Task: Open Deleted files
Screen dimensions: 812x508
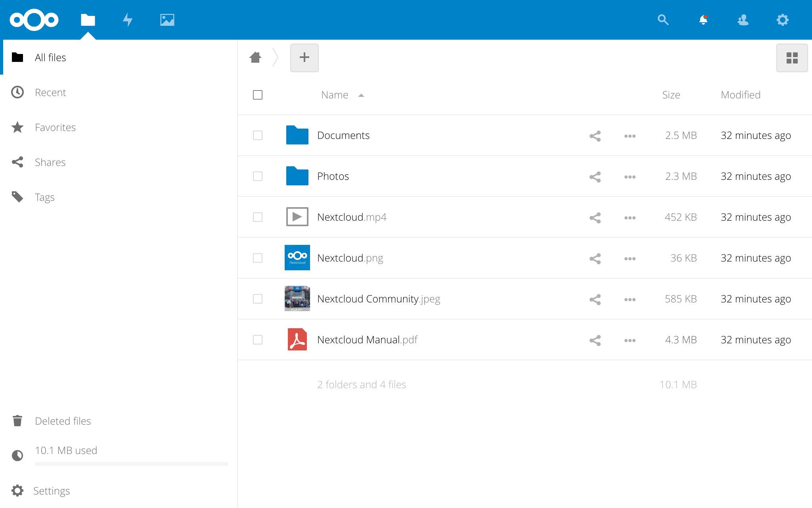Action: tap(63, 421)
